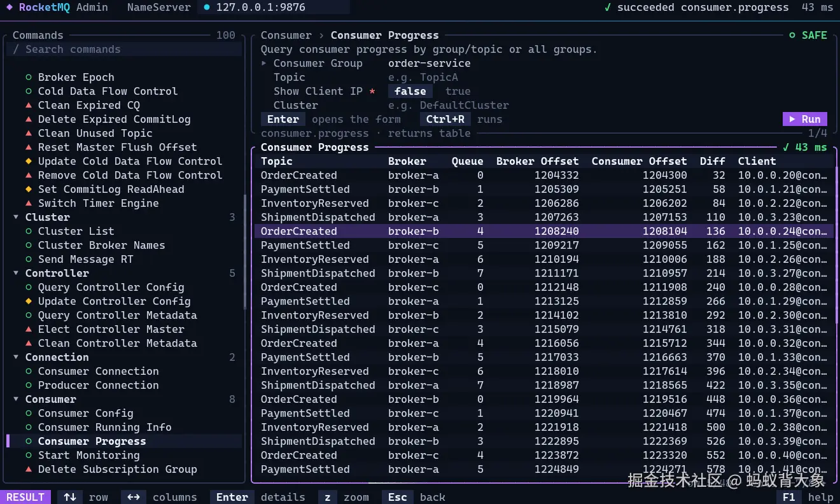Click the red triangle beside Switch Timer Engine
840x504 pixels.
(x=29, y=204)
